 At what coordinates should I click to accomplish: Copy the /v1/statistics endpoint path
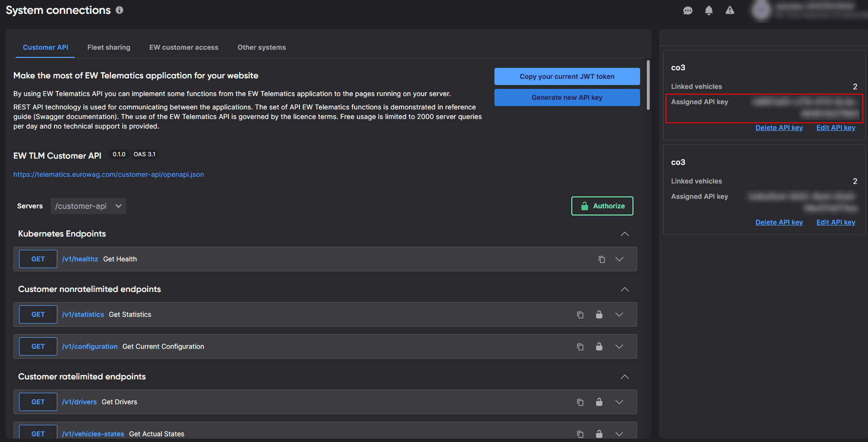point(580,314)
